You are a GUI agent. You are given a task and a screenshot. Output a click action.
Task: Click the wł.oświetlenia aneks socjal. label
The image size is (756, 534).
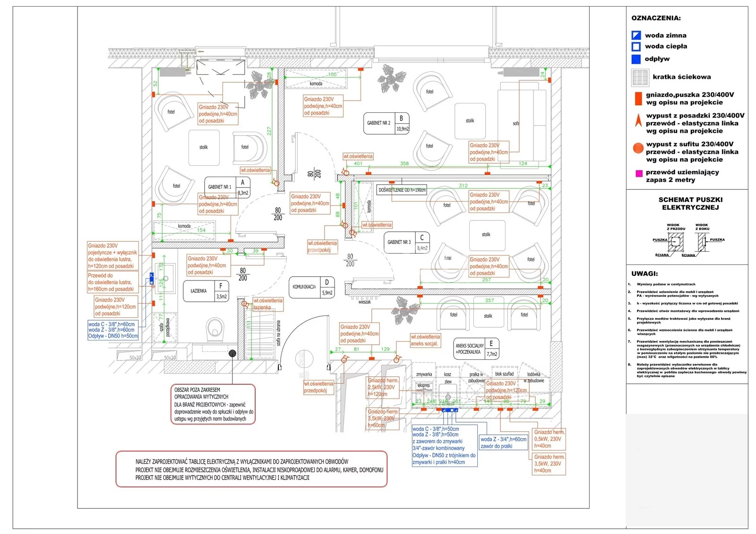(425, 340)
